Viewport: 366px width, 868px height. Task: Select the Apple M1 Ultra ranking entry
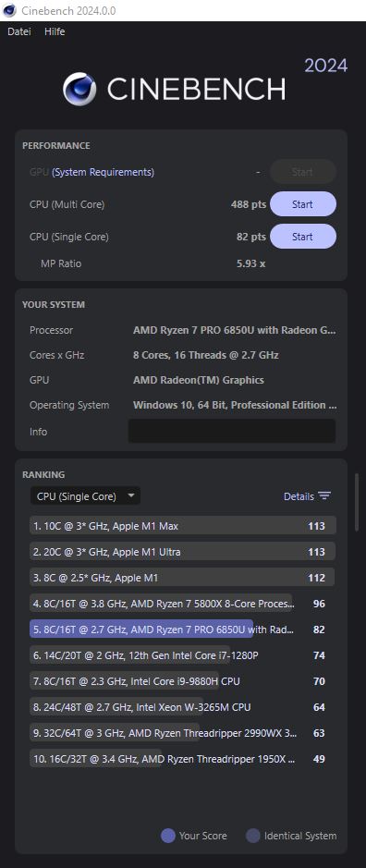pyautogui.click(x=183, y=552)
